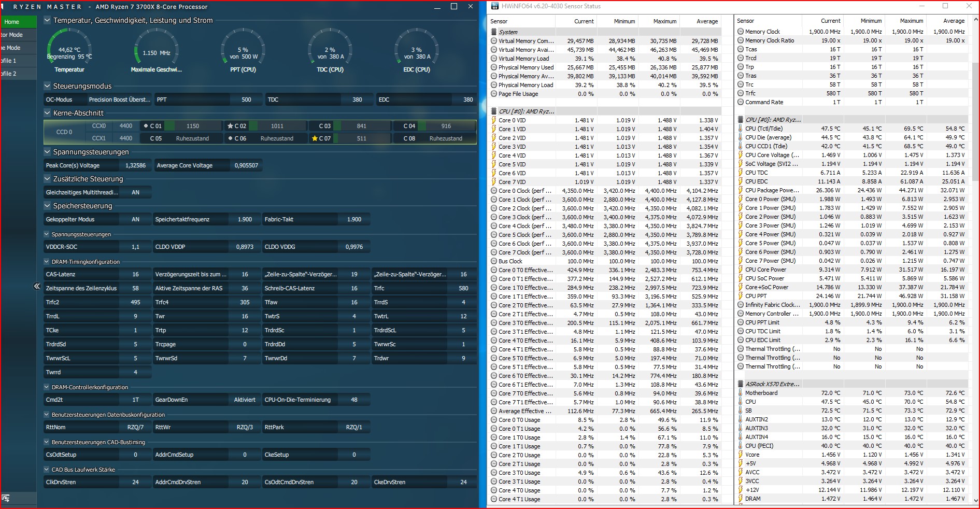Click the ASRock X570 Extre… group icon
This screenshot has height=509, width=980.
point(741,384)
